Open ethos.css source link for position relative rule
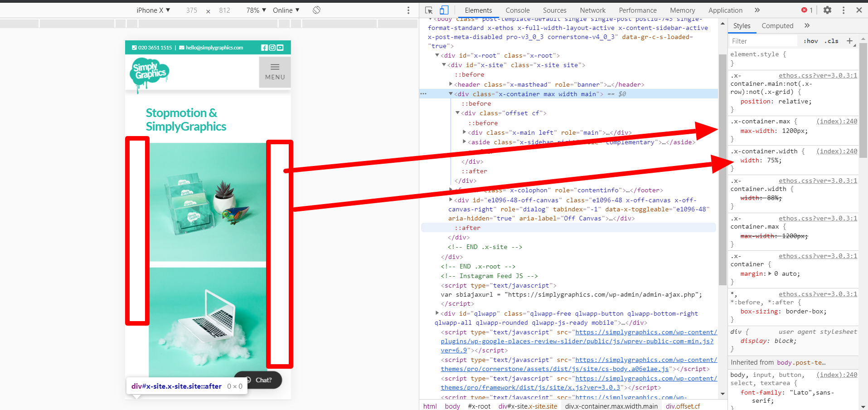 (818, 75)
